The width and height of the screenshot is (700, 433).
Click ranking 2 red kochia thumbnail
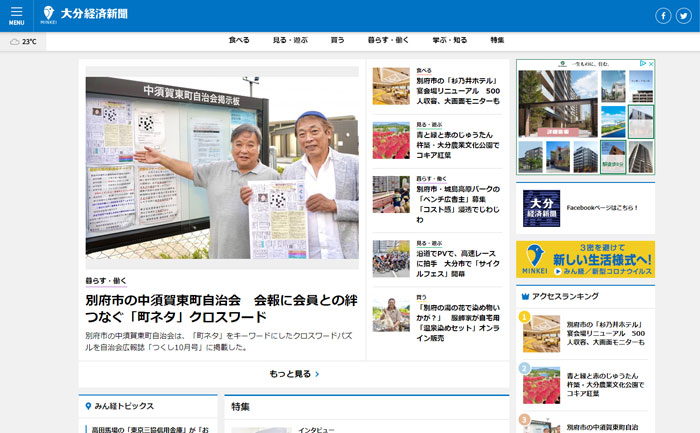(x=542, y=385)
